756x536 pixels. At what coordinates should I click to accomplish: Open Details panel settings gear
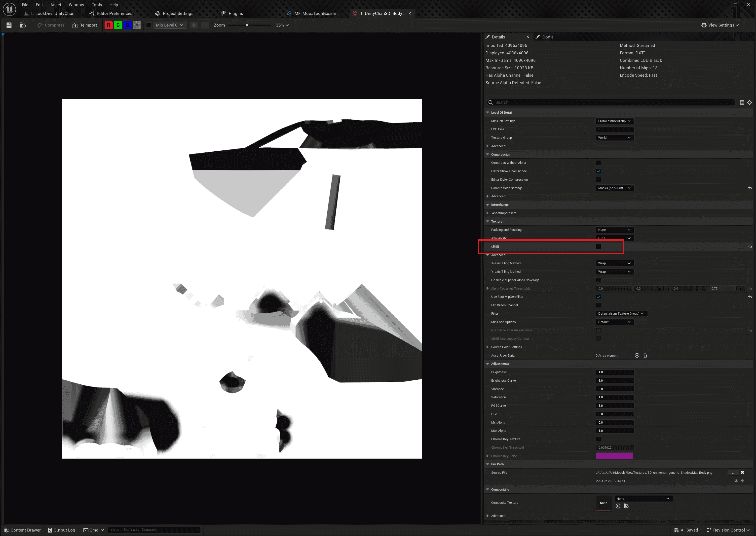coord(750,103)
